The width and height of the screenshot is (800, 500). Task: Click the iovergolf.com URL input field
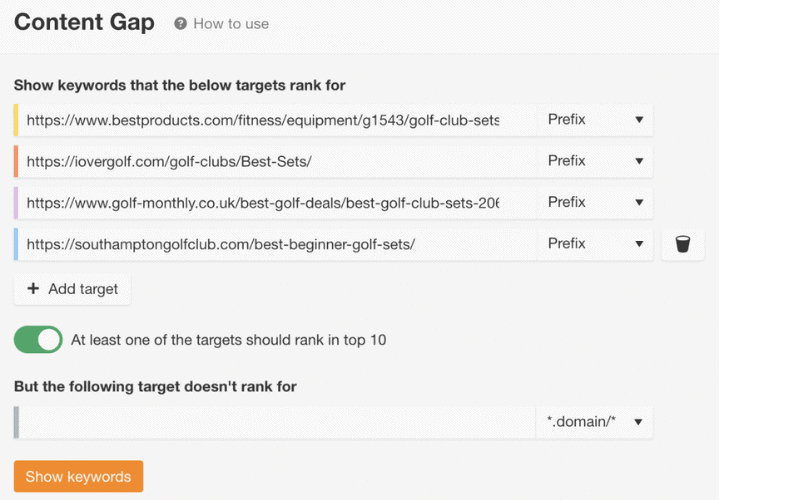pyautogui.click(x=277, y=161)
